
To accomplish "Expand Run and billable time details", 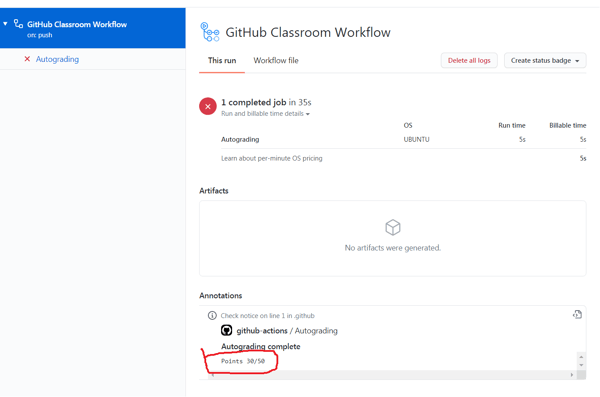I will click(x=265, y=114).
